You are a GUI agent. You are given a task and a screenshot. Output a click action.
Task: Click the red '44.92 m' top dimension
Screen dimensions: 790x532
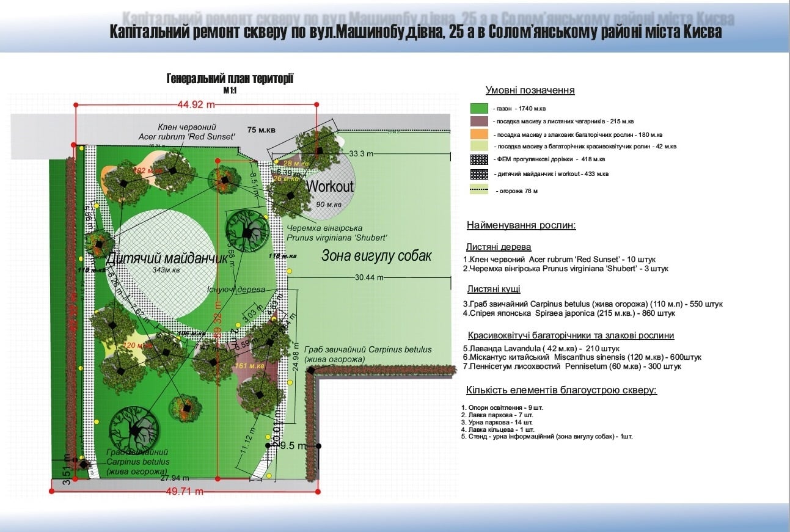[196, 104]
